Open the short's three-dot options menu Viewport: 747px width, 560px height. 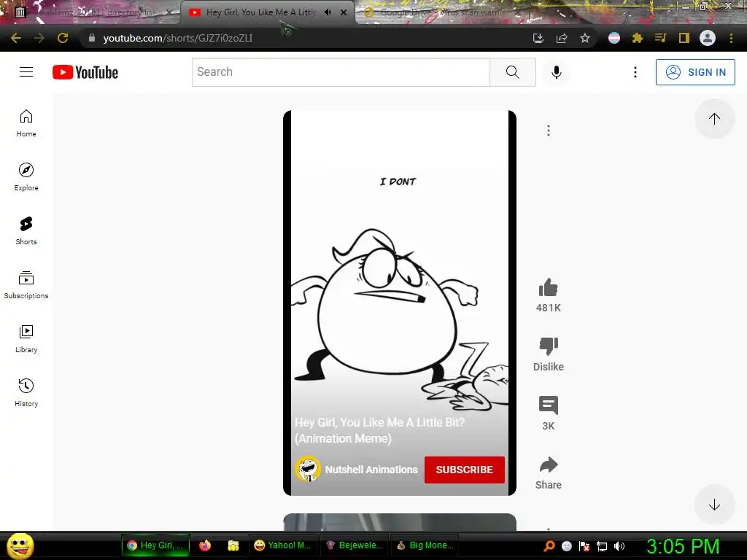point(549,131)
